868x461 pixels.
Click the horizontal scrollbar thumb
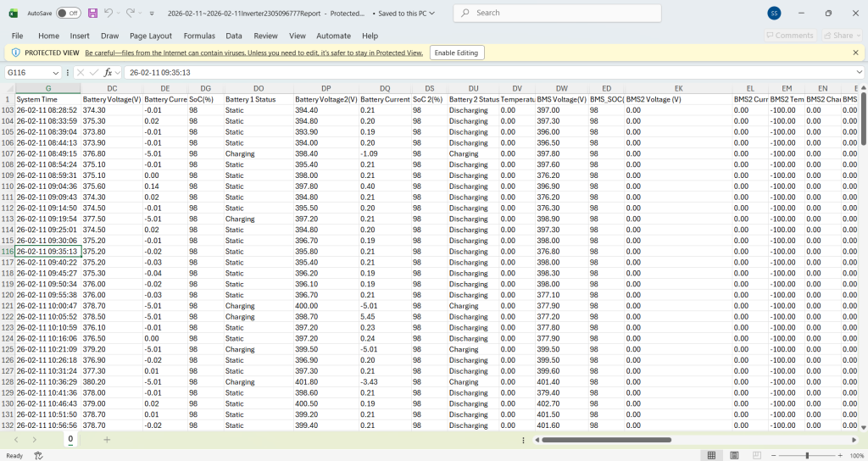[606, 440]
